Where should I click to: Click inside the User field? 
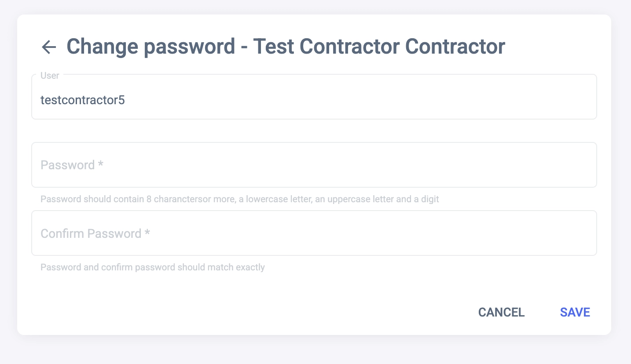click(314, 100)
